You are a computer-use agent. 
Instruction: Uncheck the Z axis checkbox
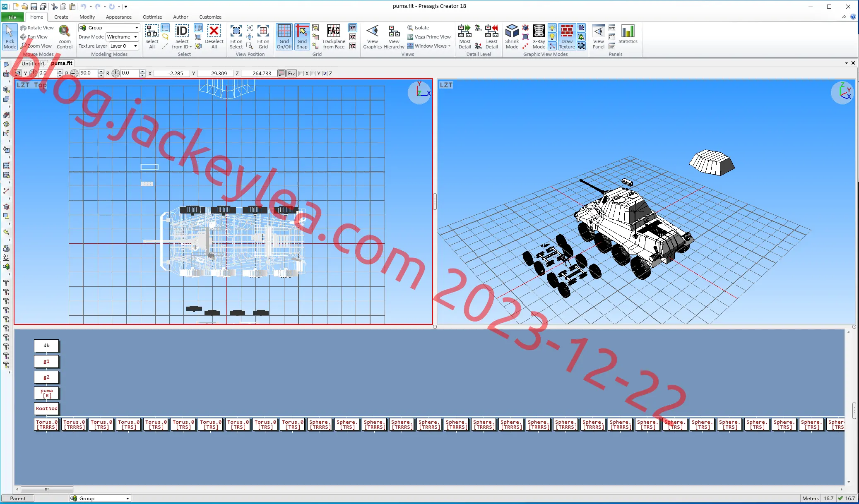(325, 74)
